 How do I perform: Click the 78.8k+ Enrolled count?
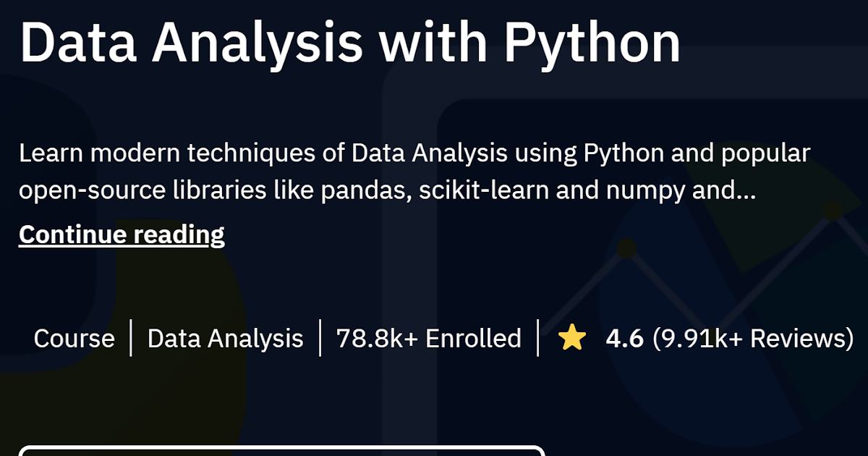429,338
